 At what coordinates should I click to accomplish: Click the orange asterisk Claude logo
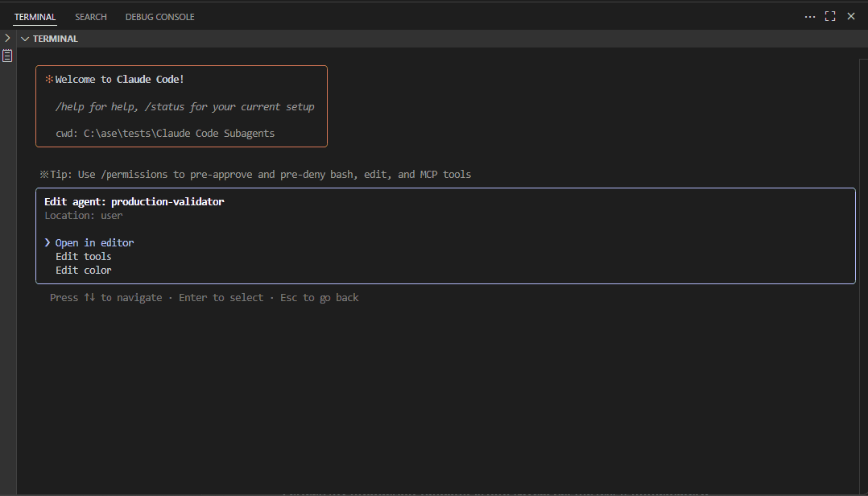(x=48, y=79)
